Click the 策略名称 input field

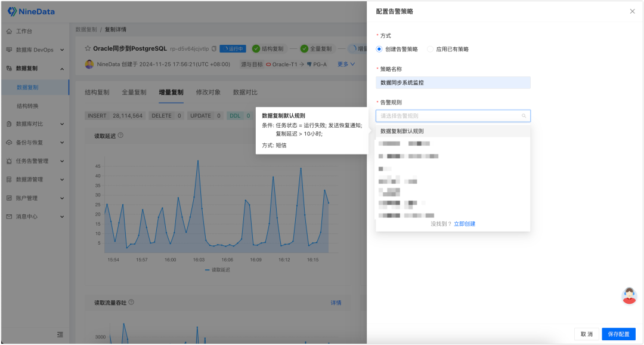(453, 82)
